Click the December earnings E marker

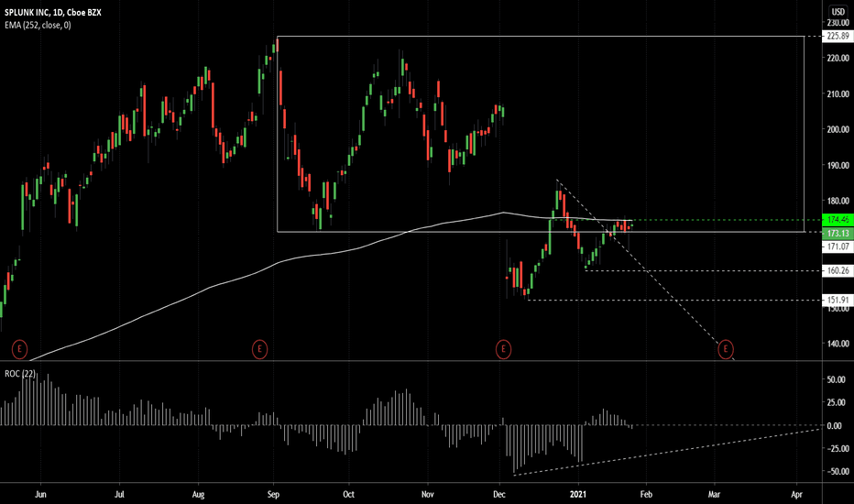pyautogui.click(x=503, y=349)
